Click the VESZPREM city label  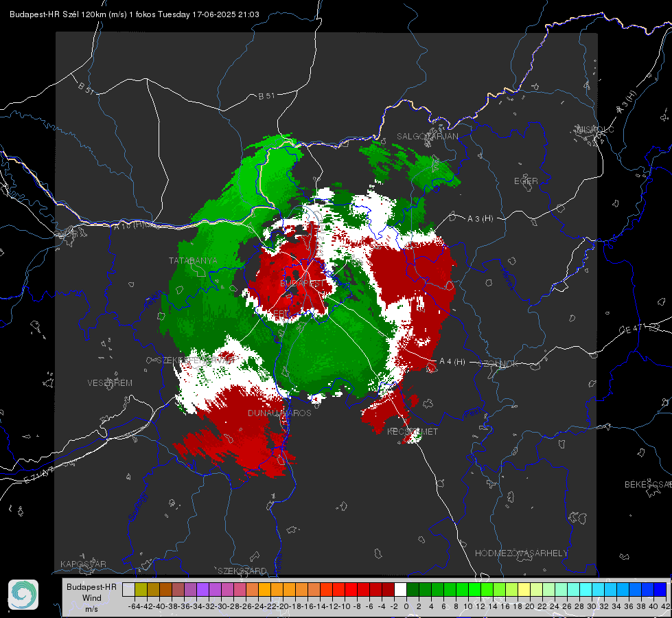pyautogui.click(x=110, y=382)
